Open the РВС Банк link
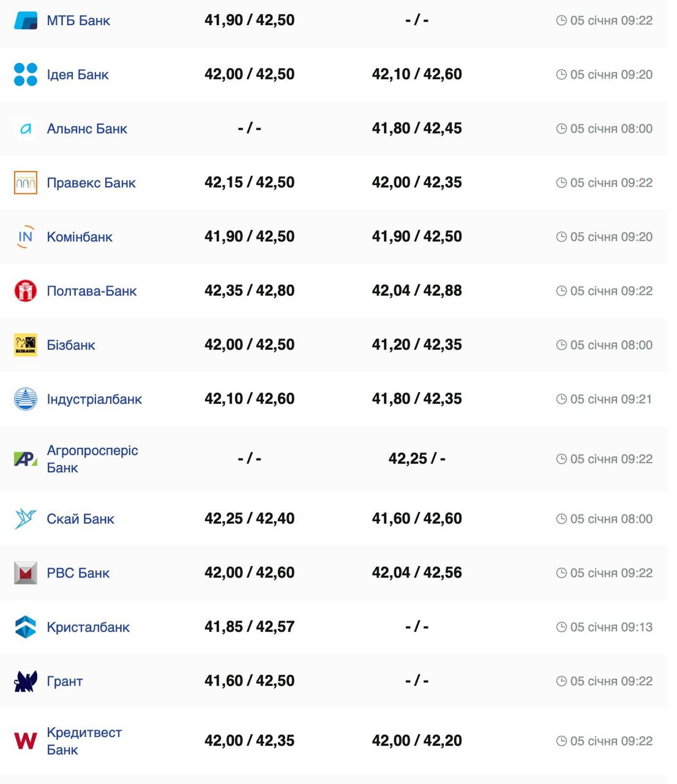Screen dimensions: 677x784 (x=78, y=573)
